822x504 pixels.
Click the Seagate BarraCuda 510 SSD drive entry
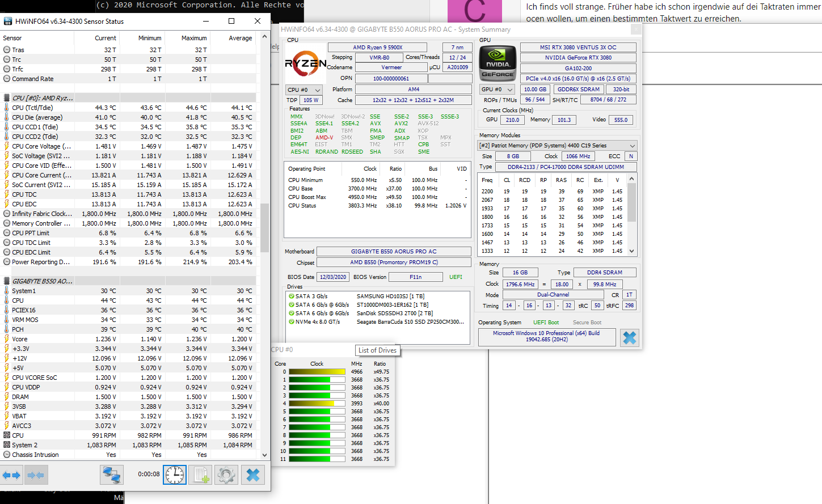(378, 321)
